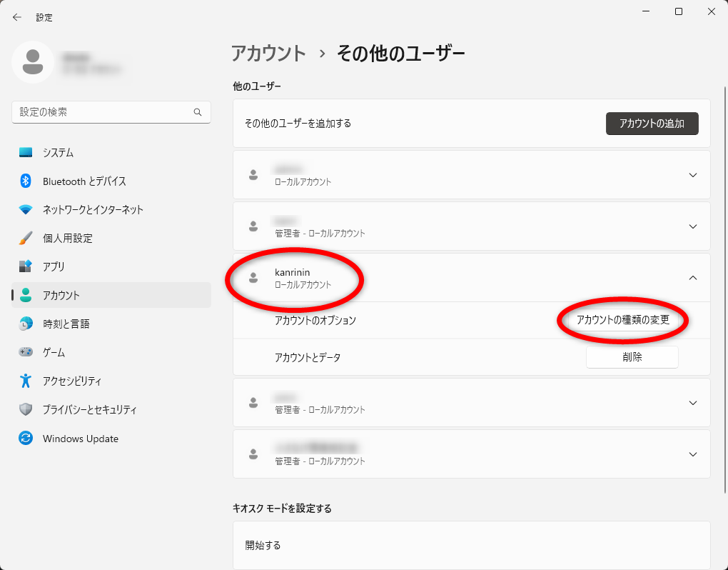This screenshot has height=570, width=728.
Task: Click the Windows Update refresh icon
Action: (26, 439)
